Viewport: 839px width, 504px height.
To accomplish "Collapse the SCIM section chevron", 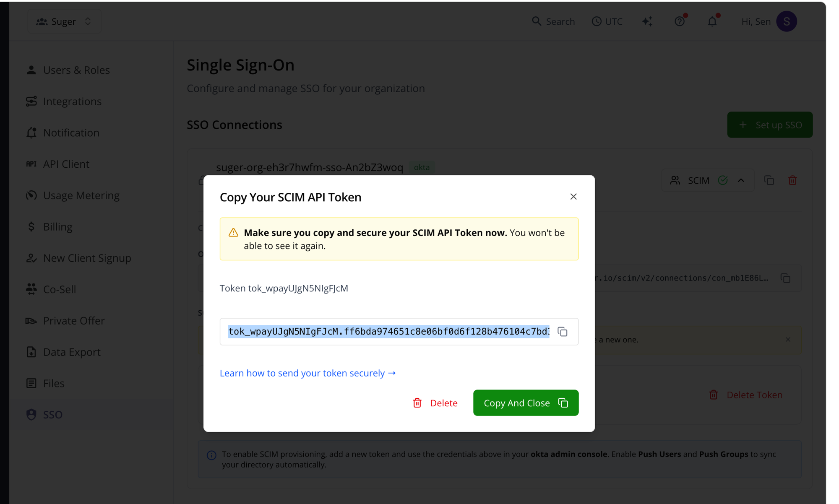I will pos(741,180).
